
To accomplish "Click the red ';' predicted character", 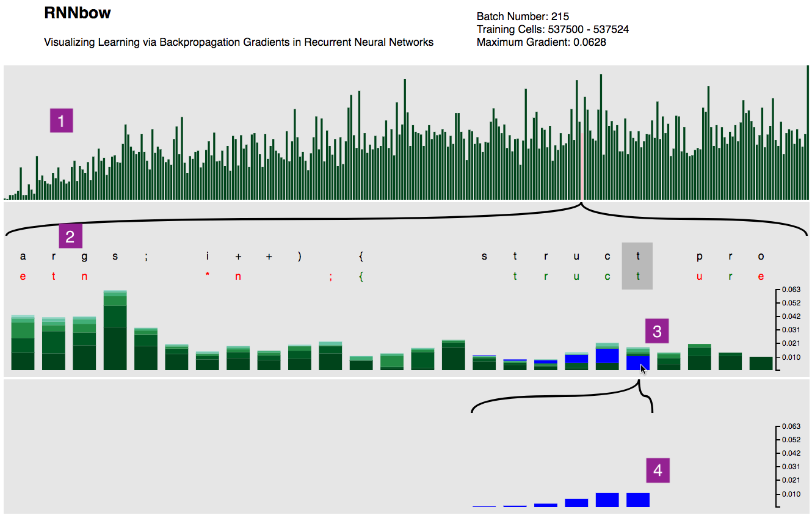I will (x=330, y=277).
